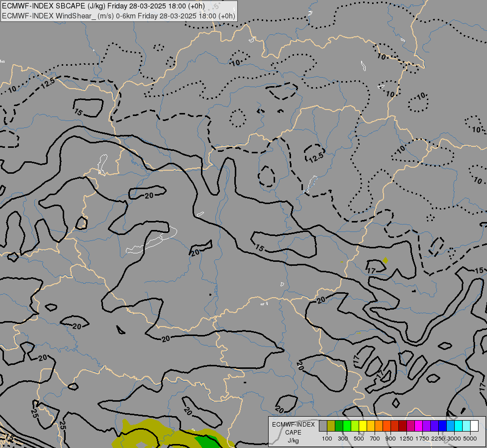Pick the brick red swatch right of 900 tick

pos(394,426)
